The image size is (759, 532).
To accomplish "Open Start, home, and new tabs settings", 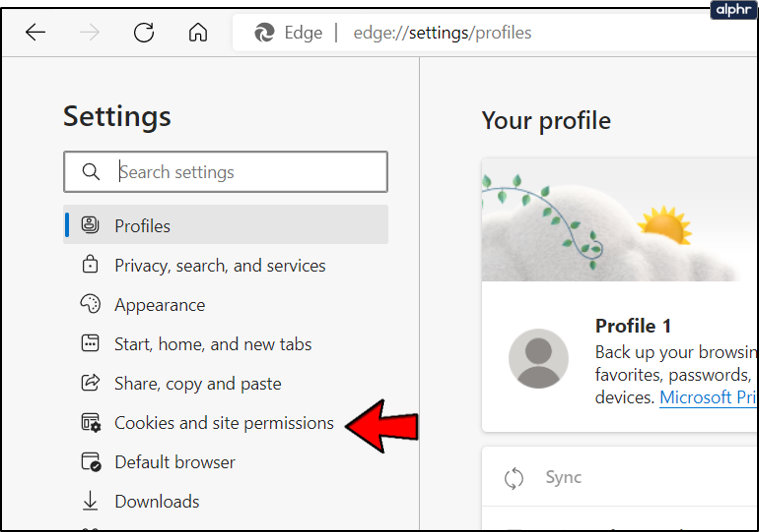I will coord(213,344).
